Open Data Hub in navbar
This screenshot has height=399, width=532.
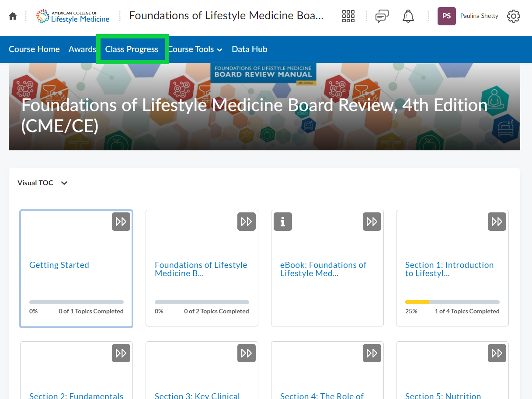pos(250,49)
